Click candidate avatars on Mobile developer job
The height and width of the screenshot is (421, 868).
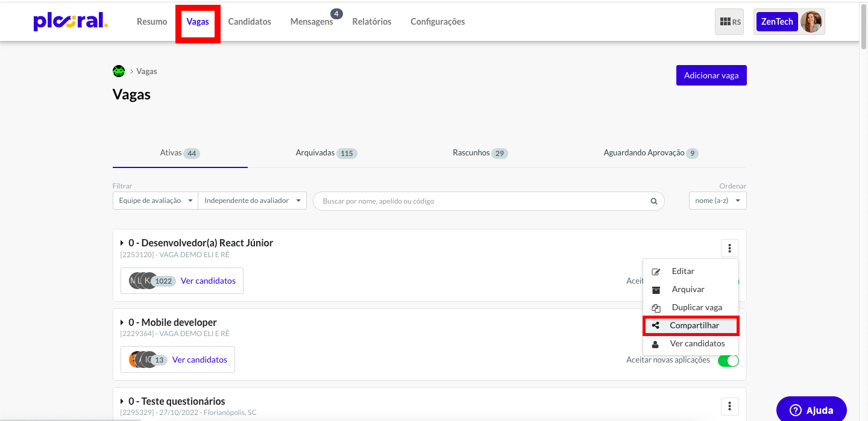(142, 360)
